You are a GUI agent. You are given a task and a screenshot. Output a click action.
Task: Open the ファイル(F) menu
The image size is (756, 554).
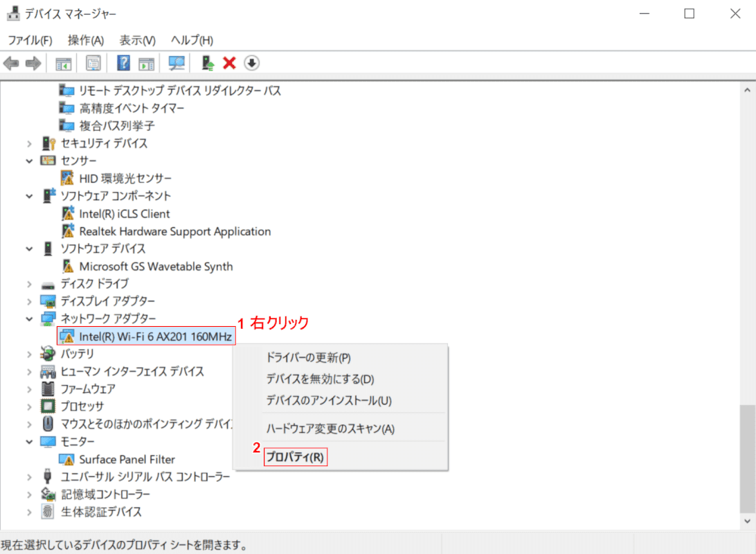(30, 40)
